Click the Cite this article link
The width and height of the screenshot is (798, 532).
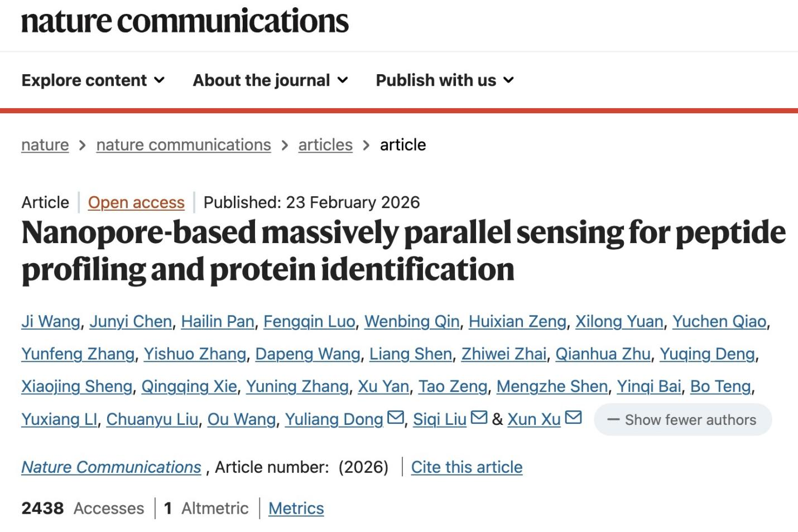(x=467, y=467)
